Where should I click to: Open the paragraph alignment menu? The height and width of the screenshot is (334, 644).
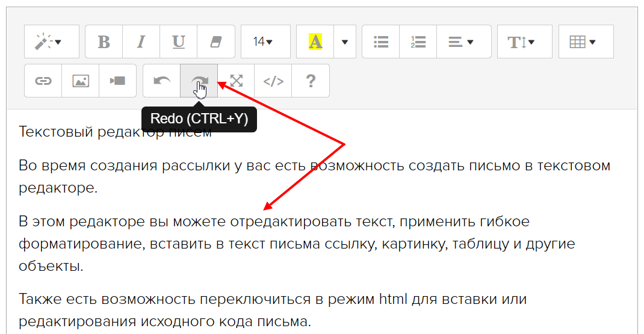(x=463, y=42)
